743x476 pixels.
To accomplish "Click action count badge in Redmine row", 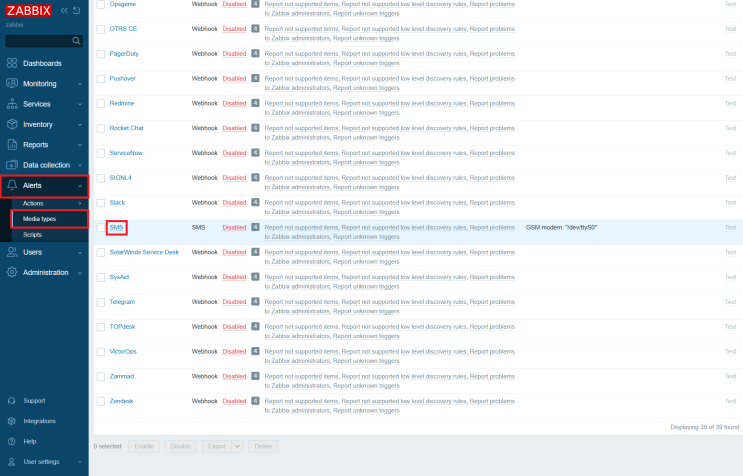I will [x=255, y=103].
